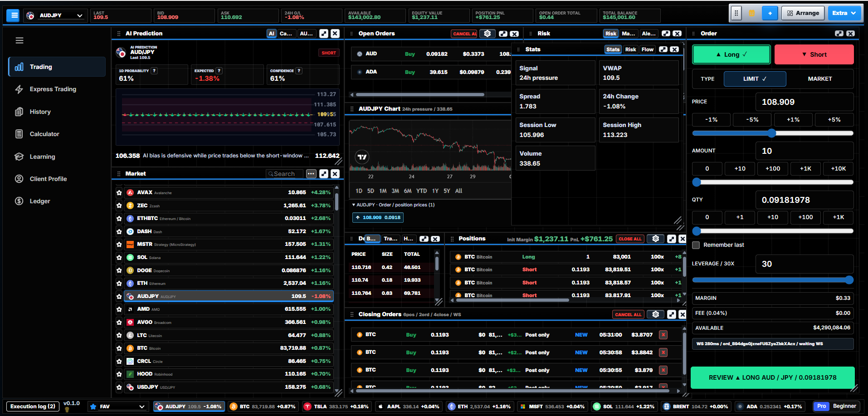This screenshot has height=416, width=868.
Task: Collapse AUDJPY order / position prices section
Action: 393,205
